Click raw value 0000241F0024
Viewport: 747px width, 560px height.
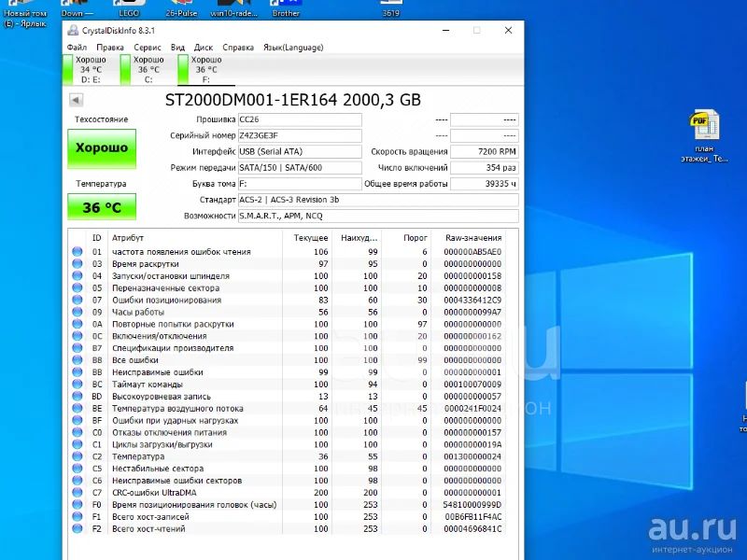point(472,408)
